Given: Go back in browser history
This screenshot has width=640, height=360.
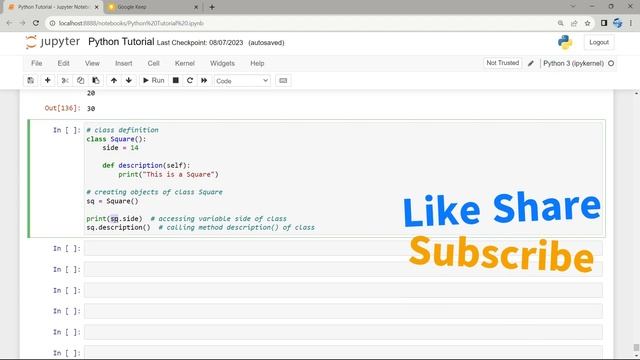Looking at the screenshot, I should [x=9, y=23].
